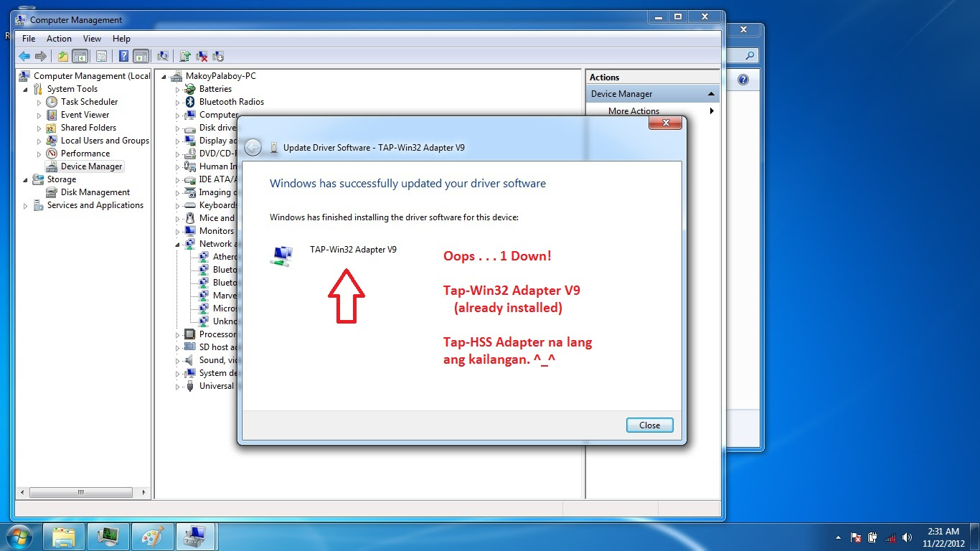The height and width of the screenshot is (551, 980).
Task: Expand the Event Viewer node
Action: coord(39,115)
